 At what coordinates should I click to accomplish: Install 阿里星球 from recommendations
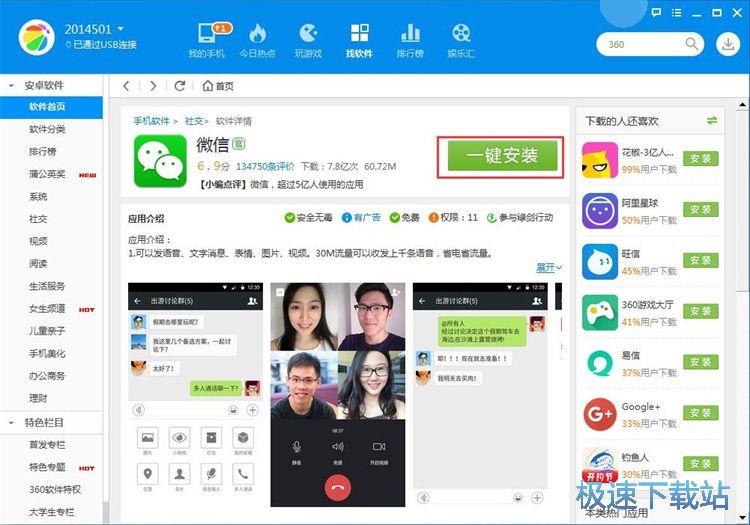(x=700, y=210)
